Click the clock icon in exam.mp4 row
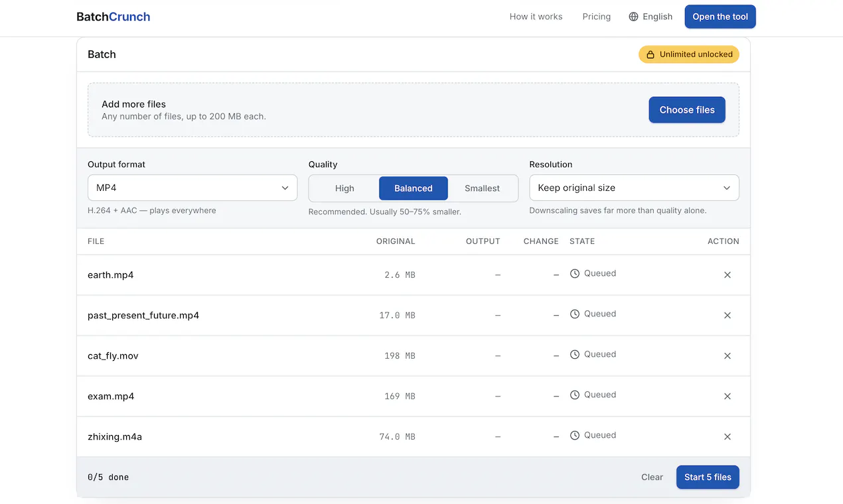843x504 pixels. (575, 395)
